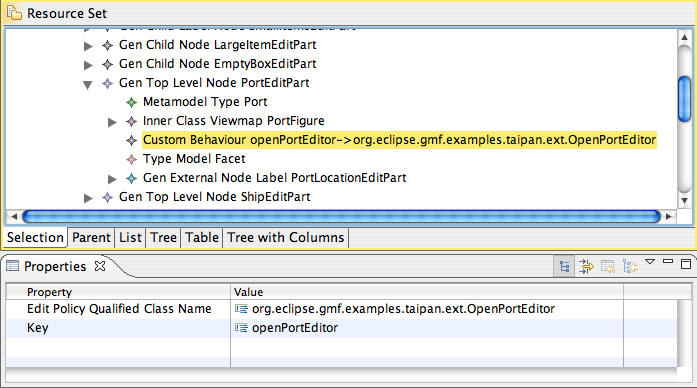Maximize the Properties view

tap(686, 264)
